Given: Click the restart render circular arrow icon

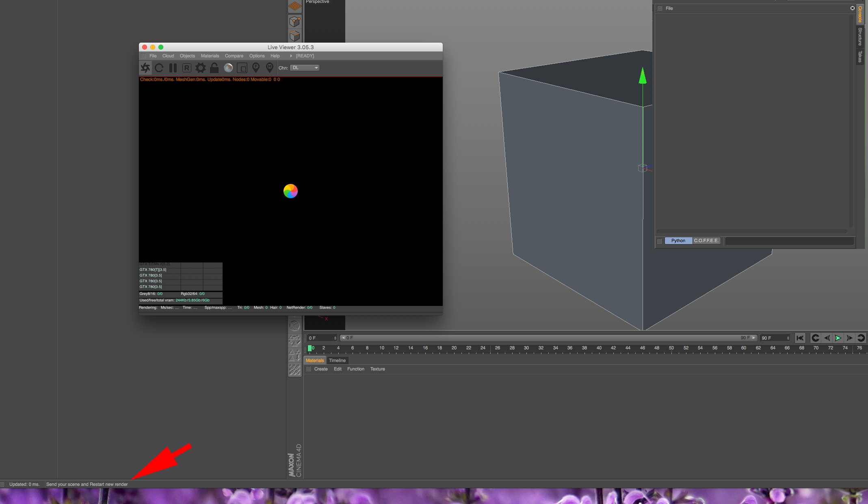Looking at the screenshot, I should pyautogui.click(x=159, y=68).
